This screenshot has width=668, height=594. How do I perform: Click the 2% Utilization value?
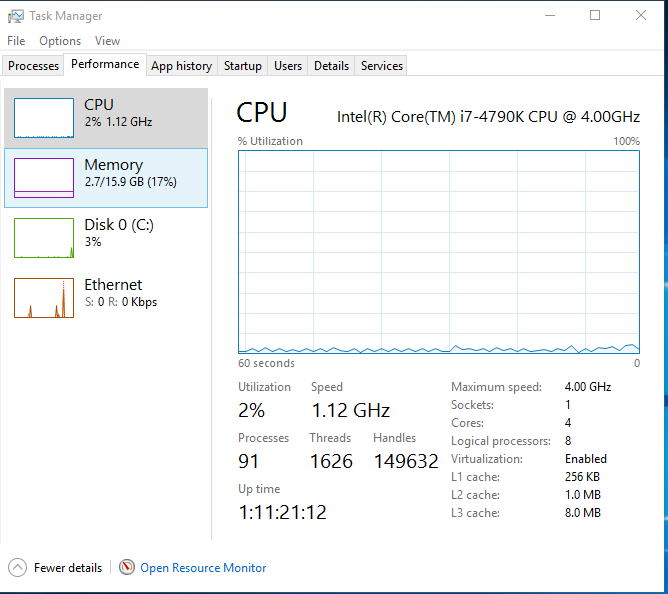point(251,410)
